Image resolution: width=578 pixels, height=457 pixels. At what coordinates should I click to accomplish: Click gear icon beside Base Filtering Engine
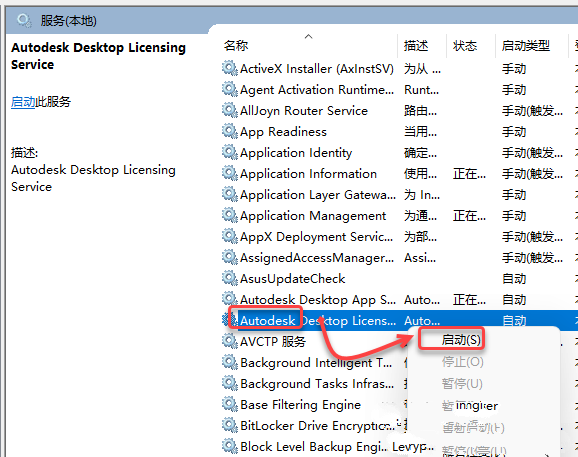click(x=229, y=405)
